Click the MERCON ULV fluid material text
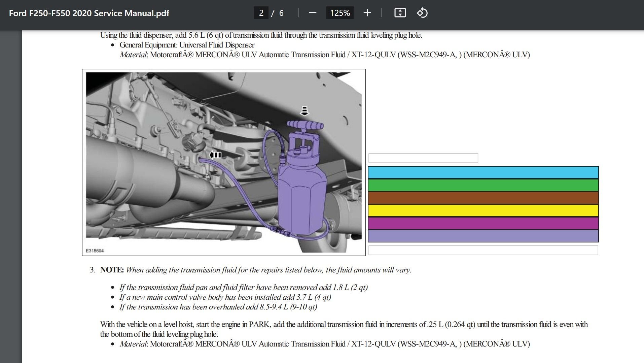Viewport: 644px width, 363px height. coord(323,344)
